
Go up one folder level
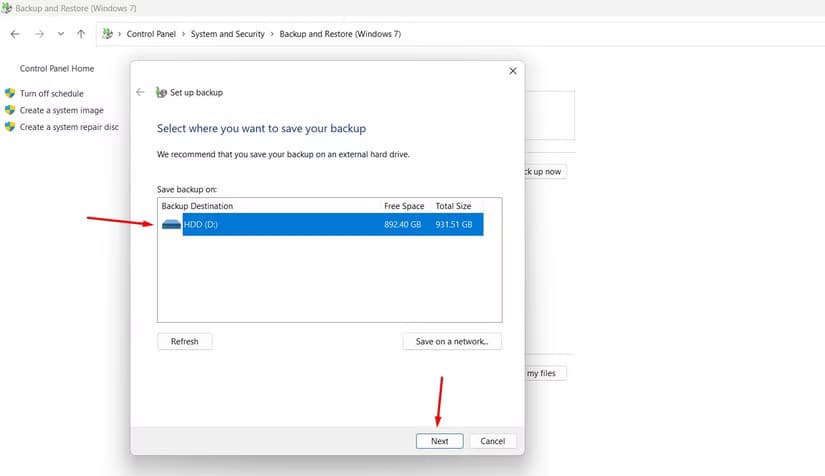81,34
